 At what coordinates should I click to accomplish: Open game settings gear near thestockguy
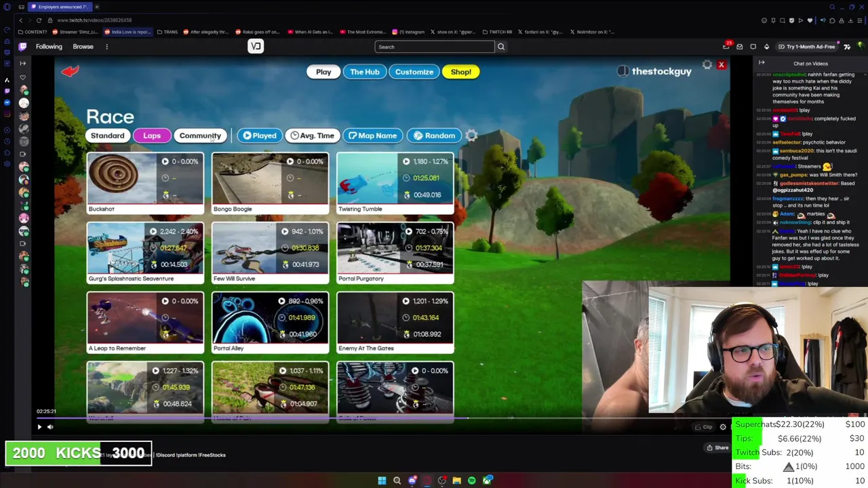tap(707, 65)
